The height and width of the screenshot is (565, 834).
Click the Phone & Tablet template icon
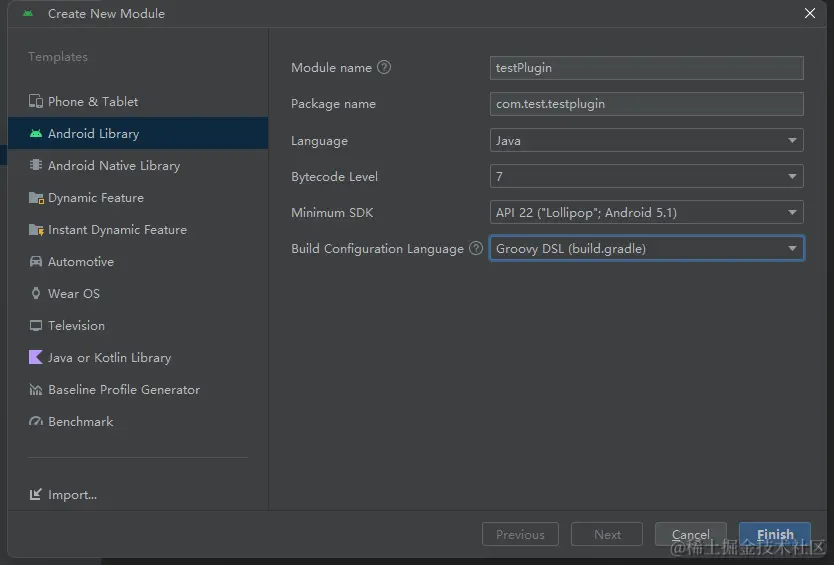[x=36, y=102]
